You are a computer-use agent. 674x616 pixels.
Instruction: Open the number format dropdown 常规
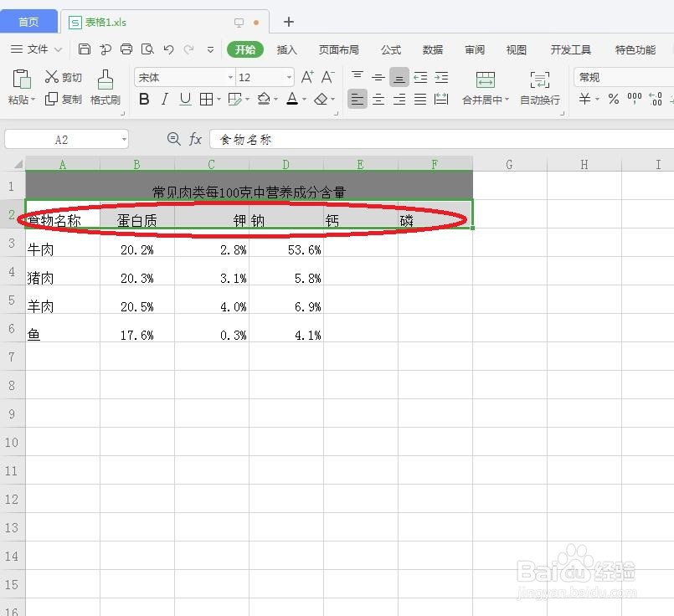pyautogui.click(x=623, y=77)
